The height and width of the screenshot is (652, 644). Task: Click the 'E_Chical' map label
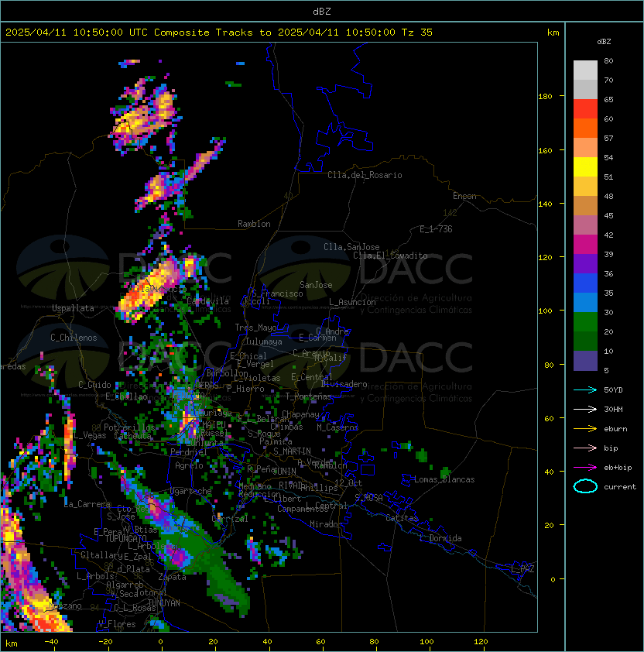tap(248, 356)
